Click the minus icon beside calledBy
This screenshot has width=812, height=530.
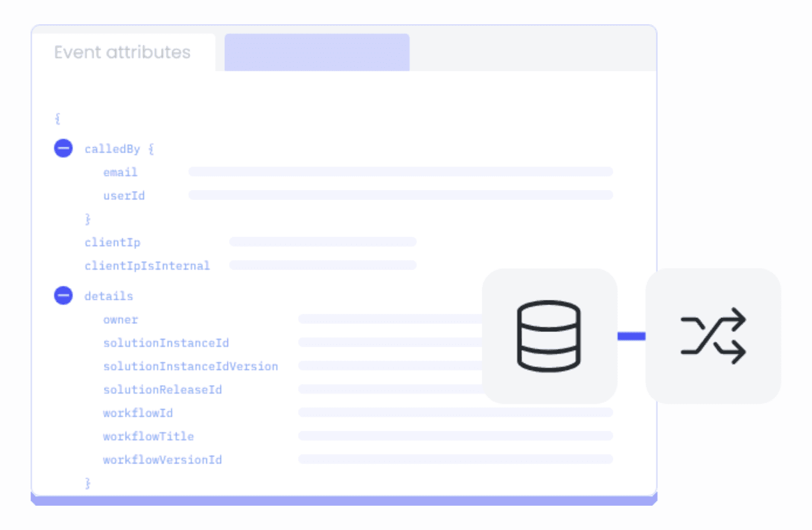63,148
